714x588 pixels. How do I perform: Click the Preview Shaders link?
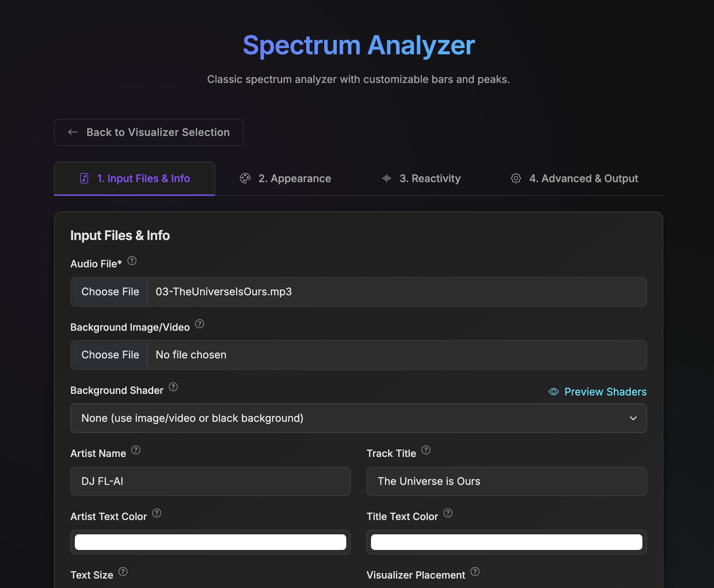597,392
